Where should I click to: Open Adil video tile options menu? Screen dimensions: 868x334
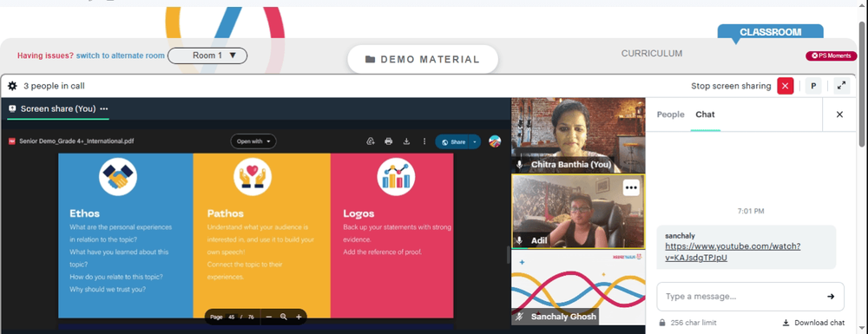pyautogui.click(x=631, y=188)
